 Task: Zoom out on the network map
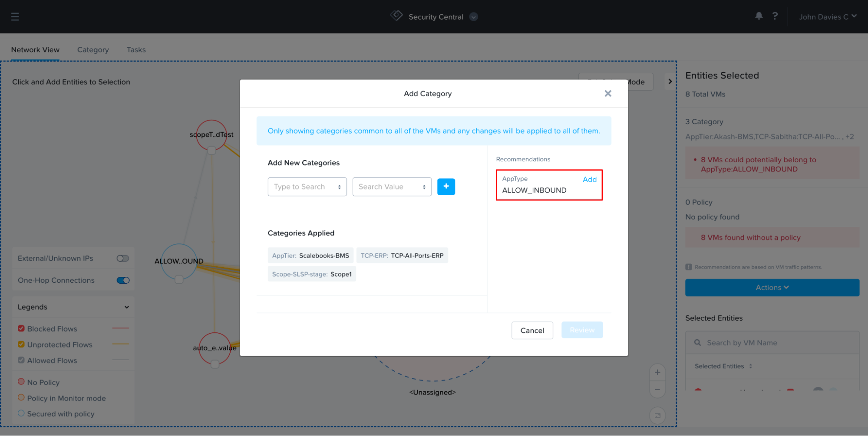657,390
